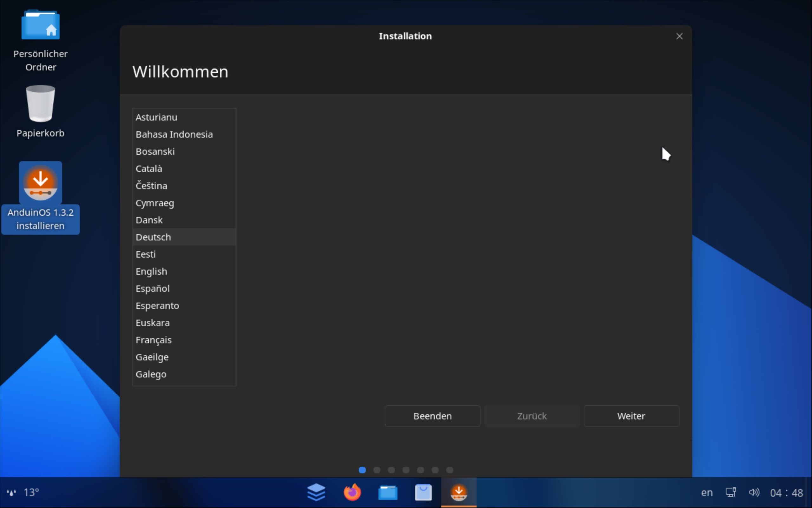812x508 pixels.
Task: Open the network status tray icon
Action: tap(731, 492)
